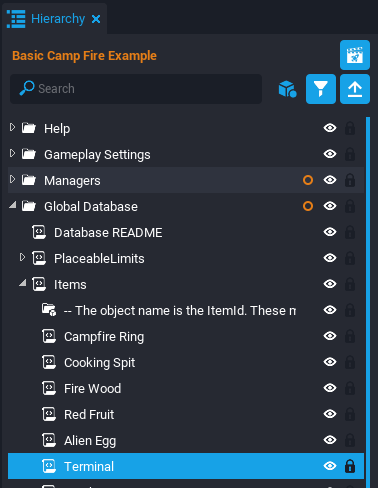Toggle visibility of Gameplay Settings folder

[x=330, y=154]
